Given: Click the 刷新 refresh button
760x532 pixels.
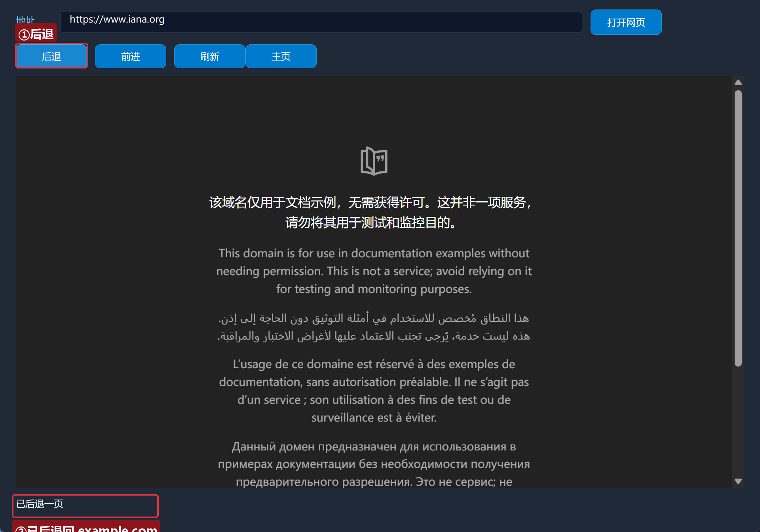Looking at the screenshot, I should coord(210,56).
